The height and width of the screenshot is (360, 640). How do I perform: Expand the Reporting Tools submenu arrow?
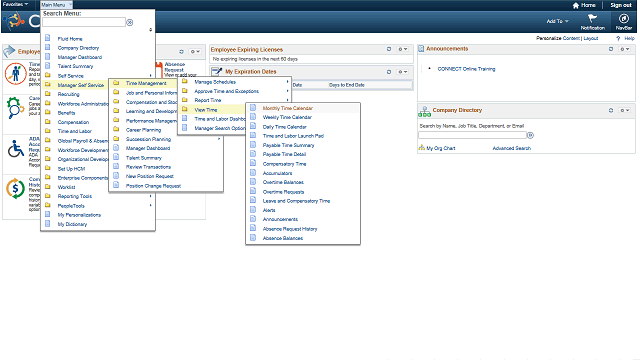(151, 196)
